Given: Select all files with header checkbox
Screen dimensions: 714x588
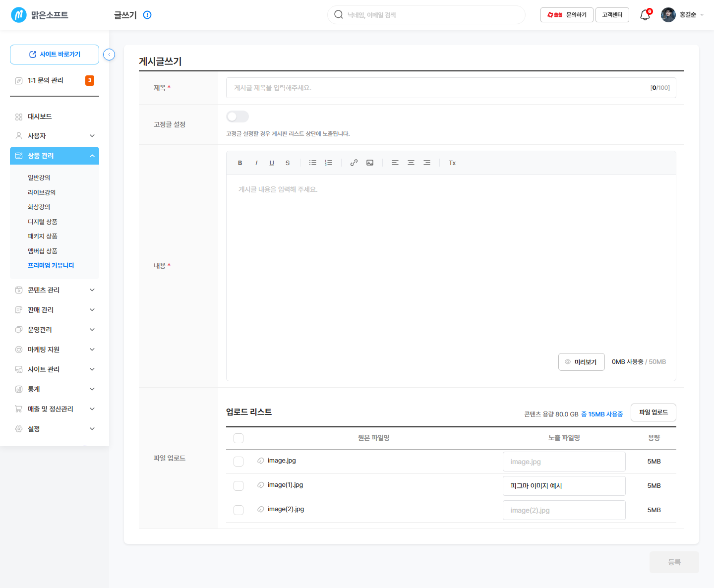Looking at the screenshot, I should point(238,438).
